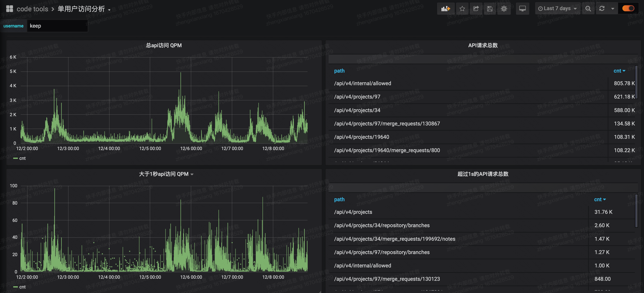The image size is (644, 293).
Task: Click the 621.18 K count cell
Action: coord(622,97)
